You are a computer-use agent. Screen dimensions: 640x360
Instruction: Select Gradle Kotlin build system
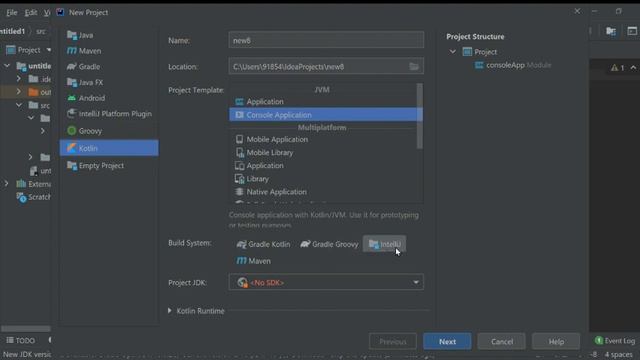(263, 244)
